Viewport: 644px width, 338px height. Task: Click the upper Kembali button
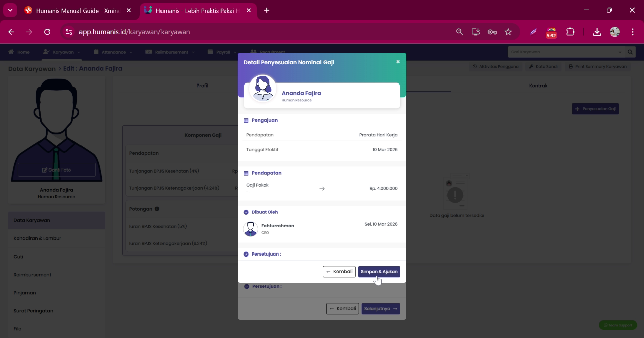[339, 272]
